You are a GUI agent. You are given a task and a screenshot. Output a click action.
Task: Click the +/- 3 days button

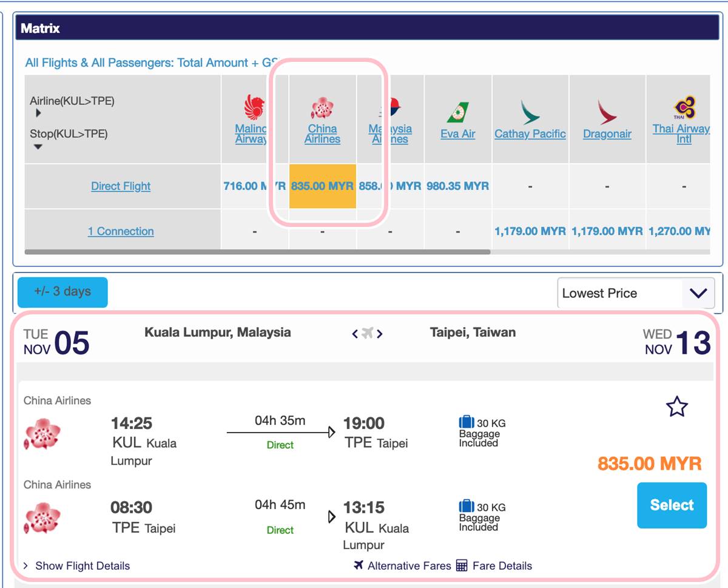(62, 292)
